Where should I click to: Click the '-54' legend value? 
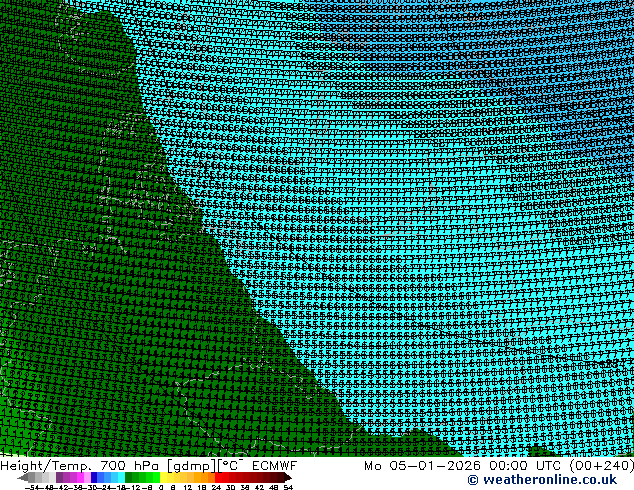click(32, 487)
